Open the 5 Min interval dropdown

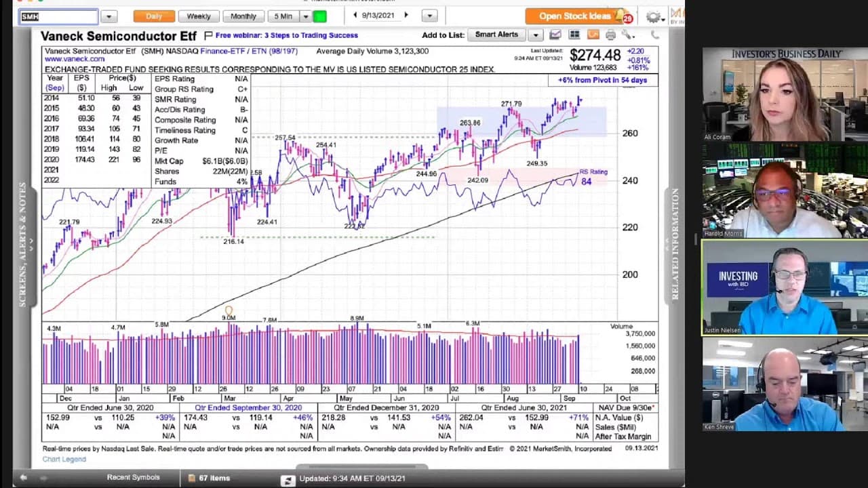tap(306, 16)
